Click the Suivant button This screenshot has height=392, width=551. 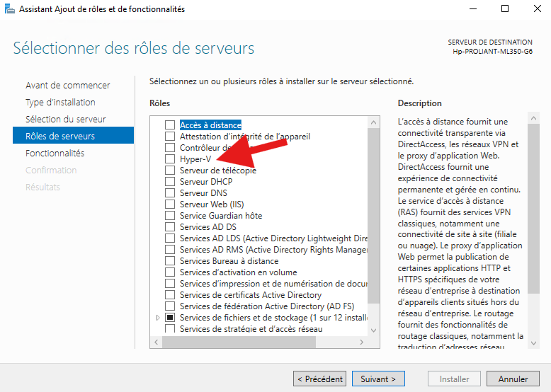378,379
